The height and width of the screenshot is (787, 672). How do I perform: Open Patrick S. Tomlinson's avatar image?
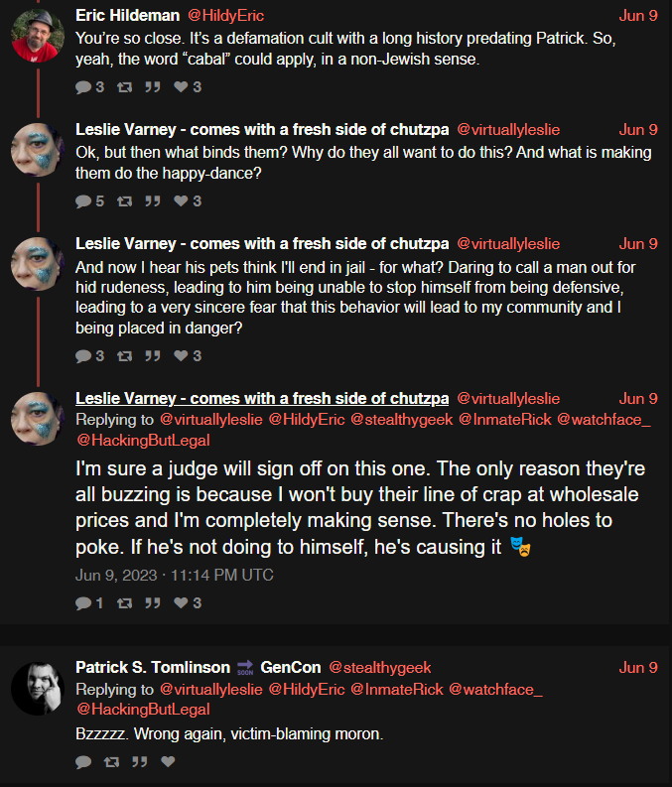click(x=38, y=689)
